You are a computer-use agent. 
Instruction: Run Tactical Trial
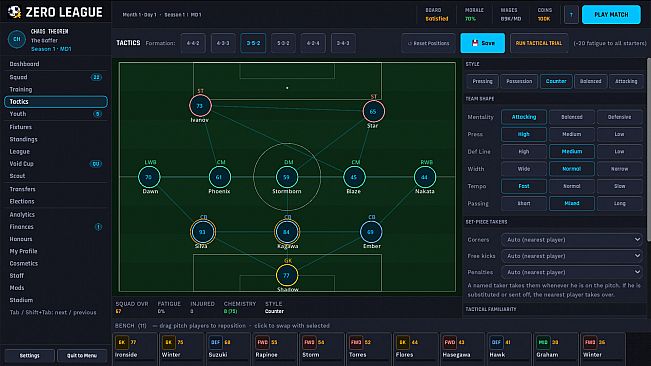point(538,43)
